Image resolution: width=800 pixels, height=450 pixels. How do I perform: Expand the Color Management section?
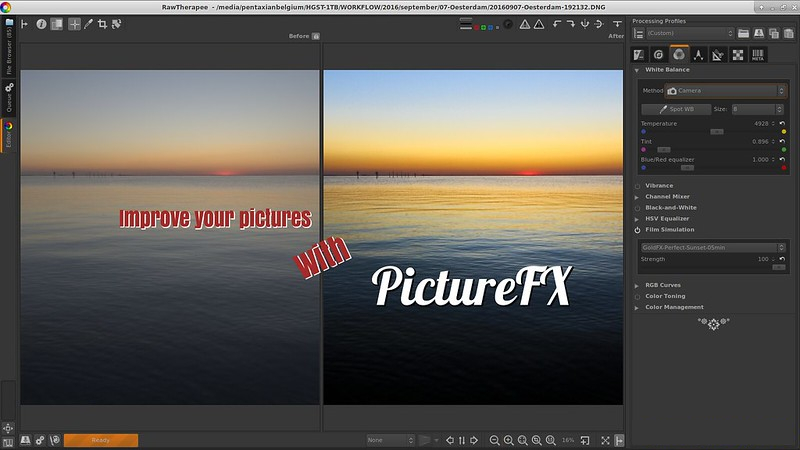pos(637,308)
